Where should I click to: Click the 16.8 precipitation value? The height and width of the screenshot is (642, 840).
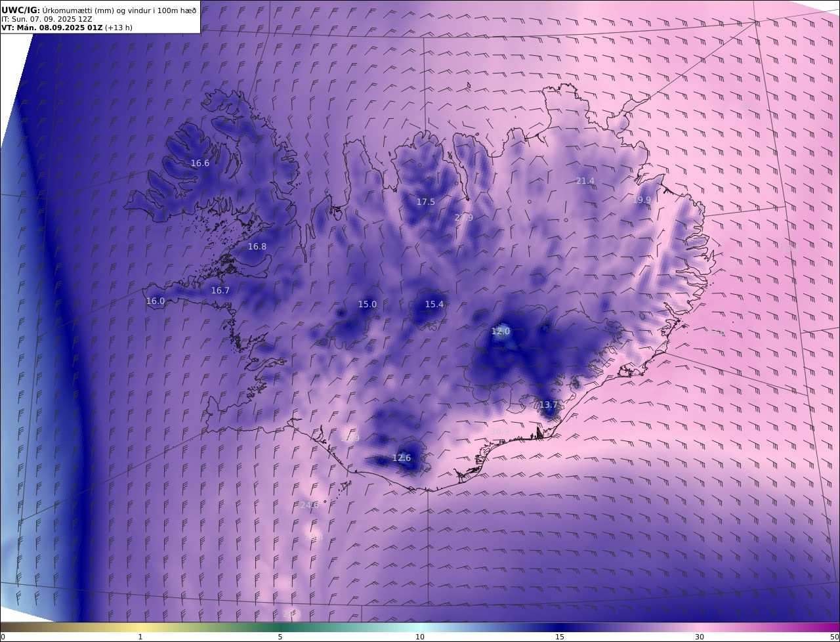pyautogui.click(x=257, y=247)
